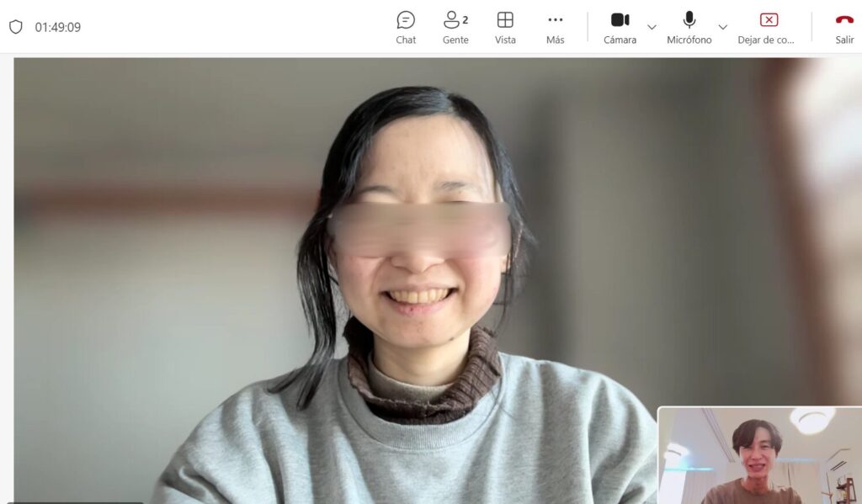Screen dimensions: 862x504
Task: Open the Chat panel icon
Action: click(406, 20)
